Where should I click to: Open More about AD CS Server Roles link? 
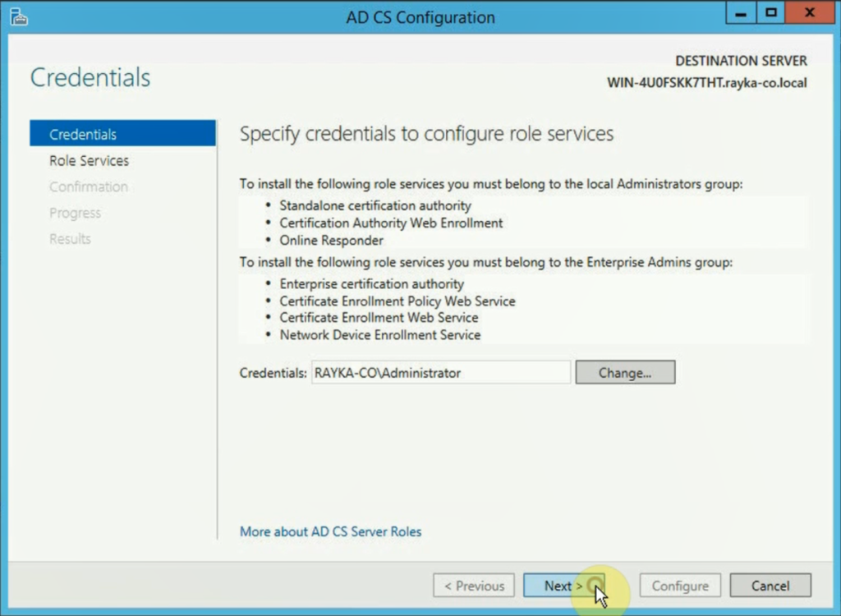(x=330, y=531)
